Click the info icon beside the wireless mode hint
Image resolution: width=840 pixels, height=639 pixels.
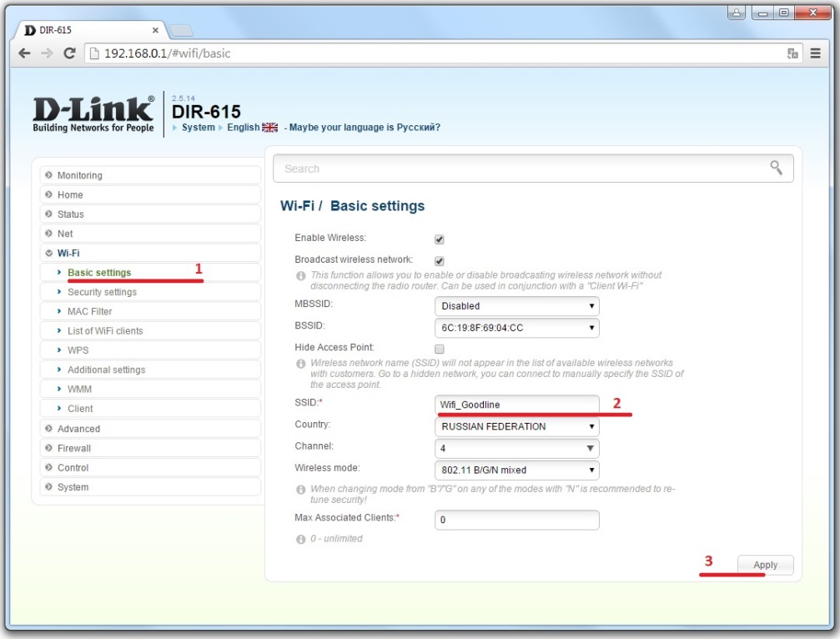click(301, 489)
